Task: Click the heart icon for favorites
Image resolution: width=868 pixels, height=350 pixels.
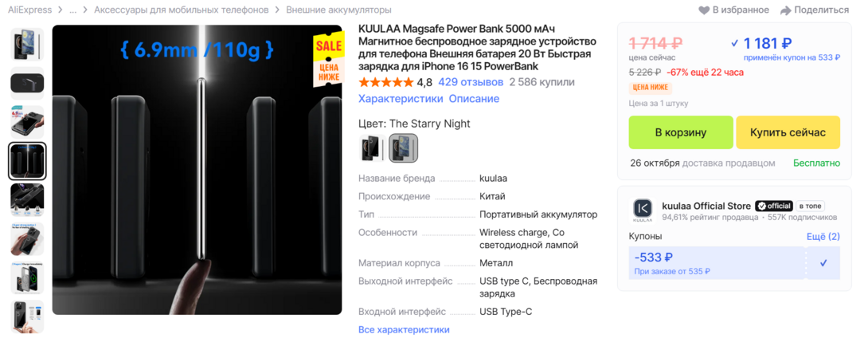Action: (x=704, y=10)
